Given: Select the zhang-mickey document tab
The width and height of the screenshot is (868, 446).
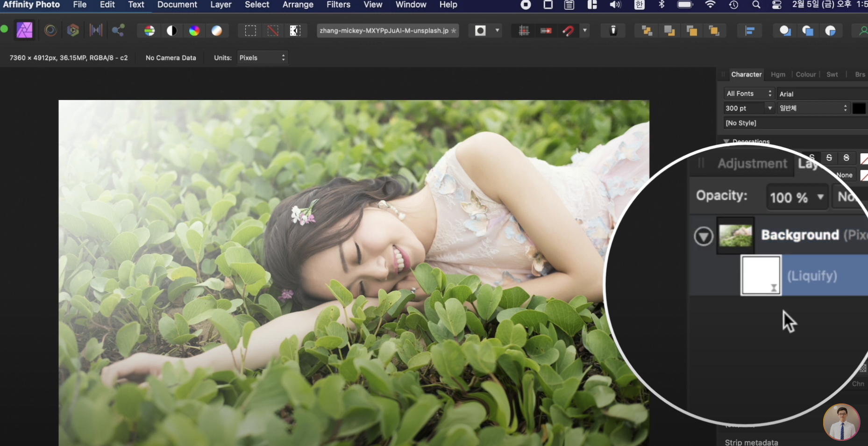Looking at the screenshot, I should click(387, 31).
